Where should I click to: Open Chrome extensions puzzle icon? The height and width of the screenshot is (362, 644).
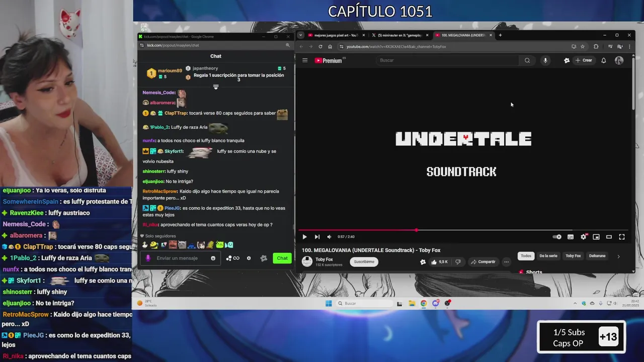pos(596,47)
